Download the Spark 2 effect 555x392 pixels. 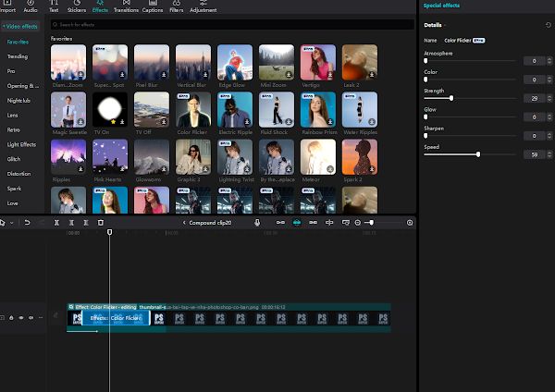pos(372,169)
